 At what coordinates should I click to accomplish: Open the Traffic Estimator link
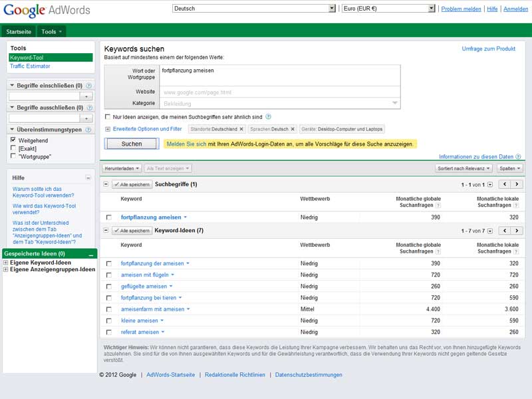point(30,66)
